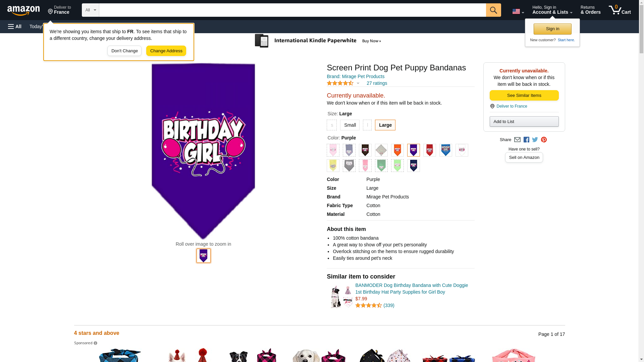Share via email envelope icon

517,140
